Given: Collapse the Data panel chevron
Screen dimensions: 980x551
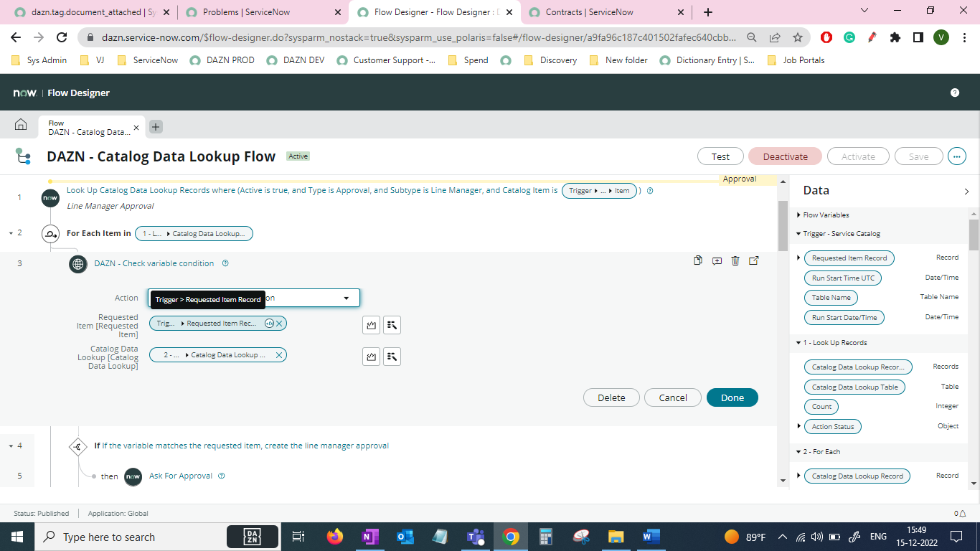Looking at the screenshot, I should 966,192.
